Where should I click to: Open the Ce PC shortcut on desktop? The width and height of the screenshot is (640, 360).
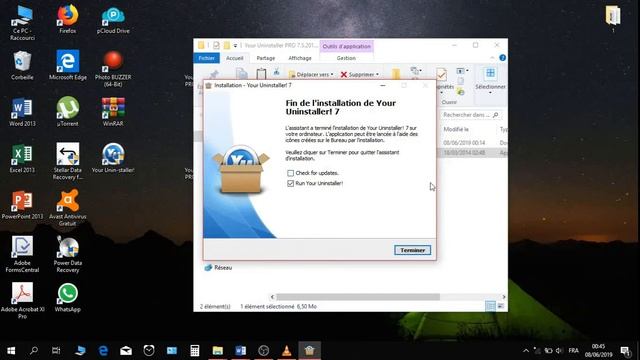[22, 22]
